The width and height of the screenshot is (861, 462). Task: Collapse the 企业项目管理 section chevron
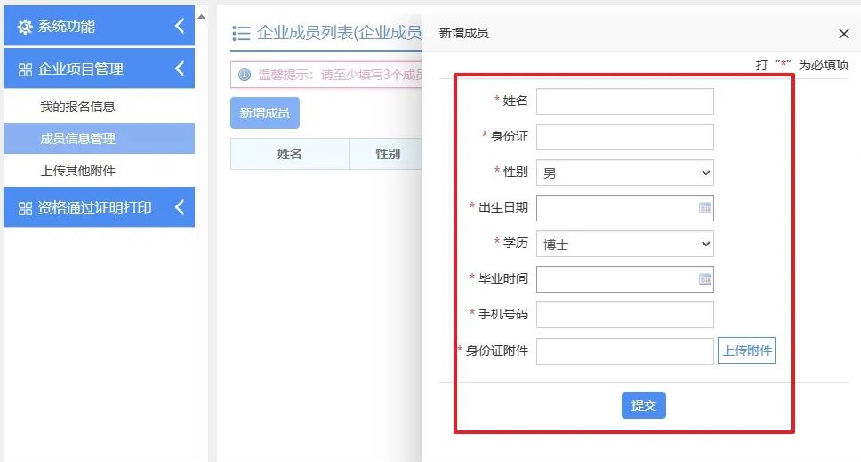click(x=179, y=69)
